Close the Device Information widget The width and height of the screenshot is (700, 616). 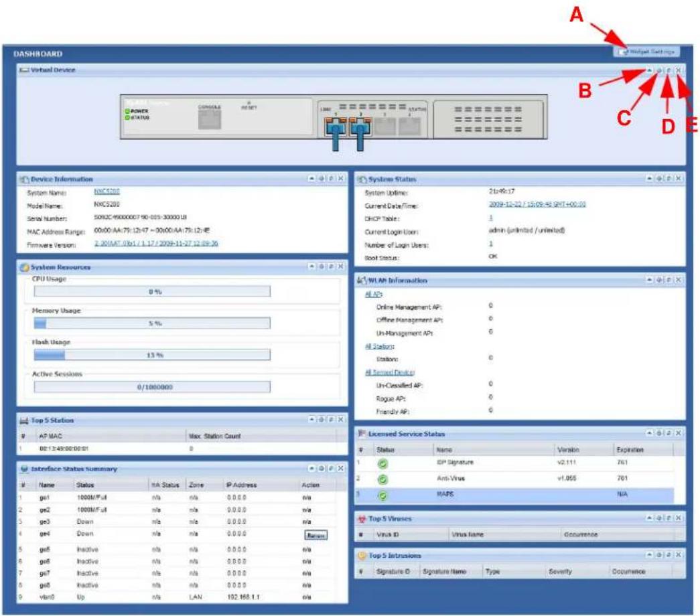(x=341, y=179)
